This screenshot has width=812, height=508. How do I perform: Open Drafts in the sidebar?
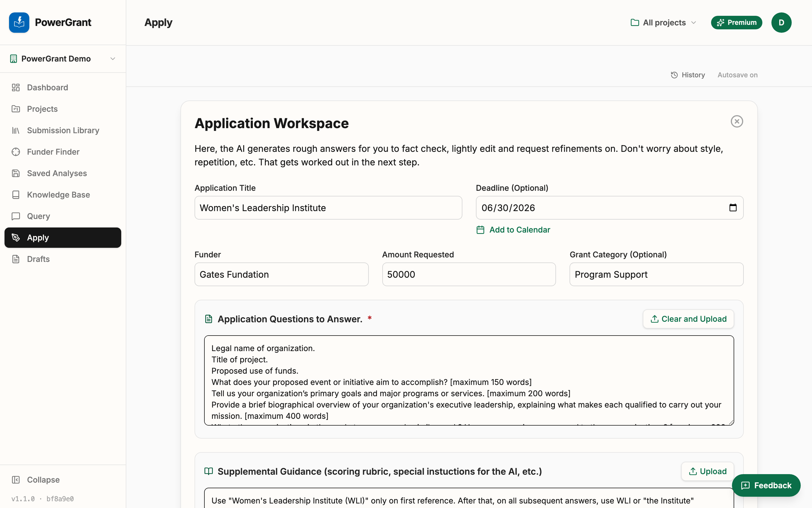[x=63, y=259]
